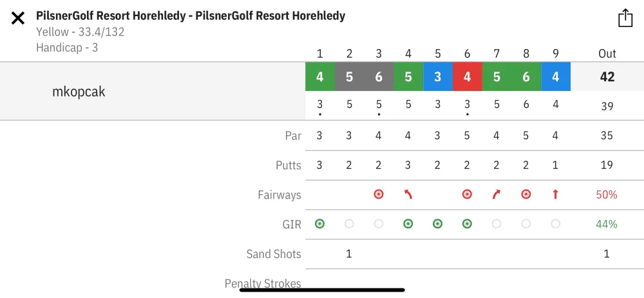The image size is (644, 298).
Task: Click the hole 6 fairway hit icon
Action: click(x=467, y=195)
